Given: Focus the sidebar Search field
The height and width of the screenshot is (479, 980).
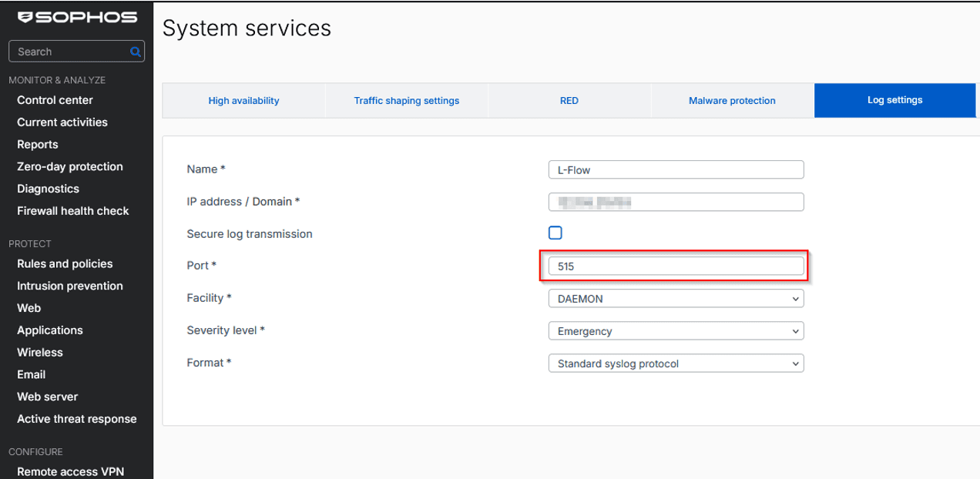Looking at the screenshot, I should [76, 52].
